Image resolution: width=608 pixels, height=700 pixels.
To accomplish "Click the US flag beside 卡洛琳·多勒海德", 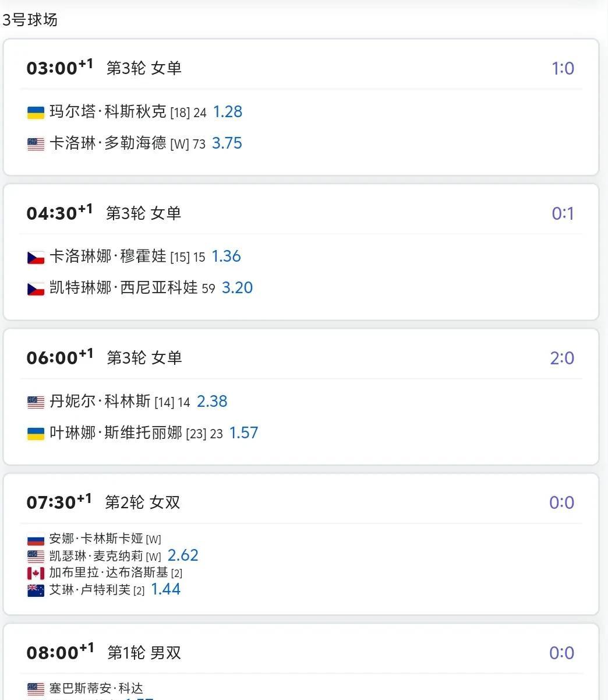I will pyautogui.click(x=36, y=144).
